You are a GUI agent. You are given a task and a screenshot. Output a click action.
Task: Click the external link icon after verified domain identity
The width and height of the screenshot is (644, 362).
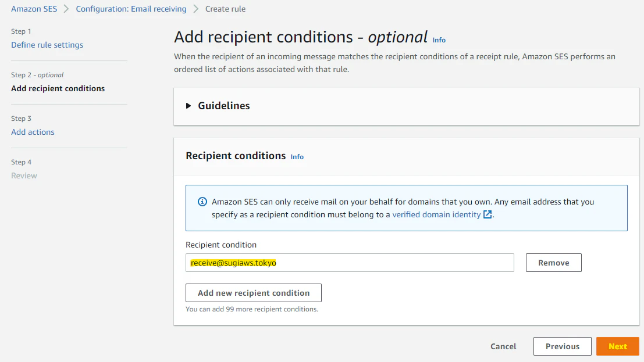click(488, 214)
